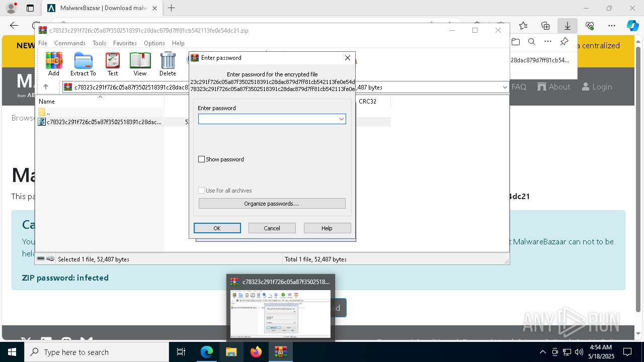This screenshot has height=362, width=644.
Task: Open the notification center icon
Action: 627,352
